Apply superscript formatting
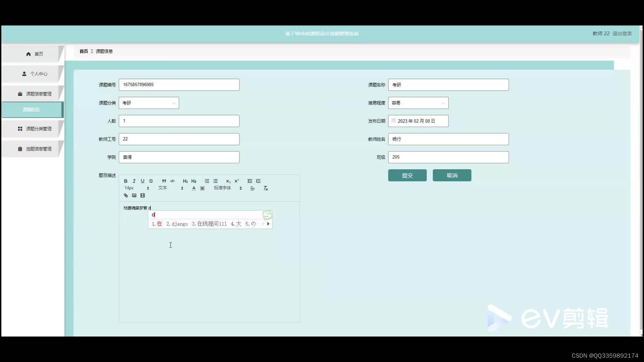The height and width of the screenshot is (362, 644). coord(237,181)
